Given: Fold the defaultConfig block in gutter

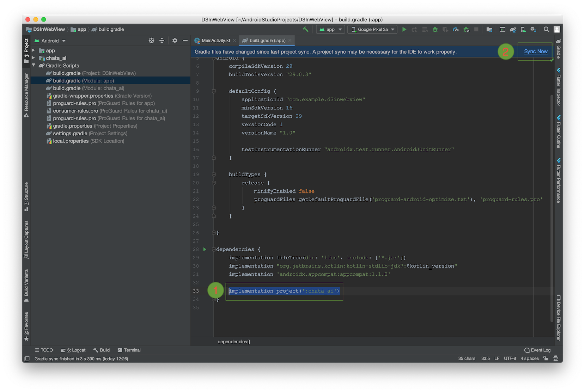Looking at the screenshot, I should [x=214, y=91].
